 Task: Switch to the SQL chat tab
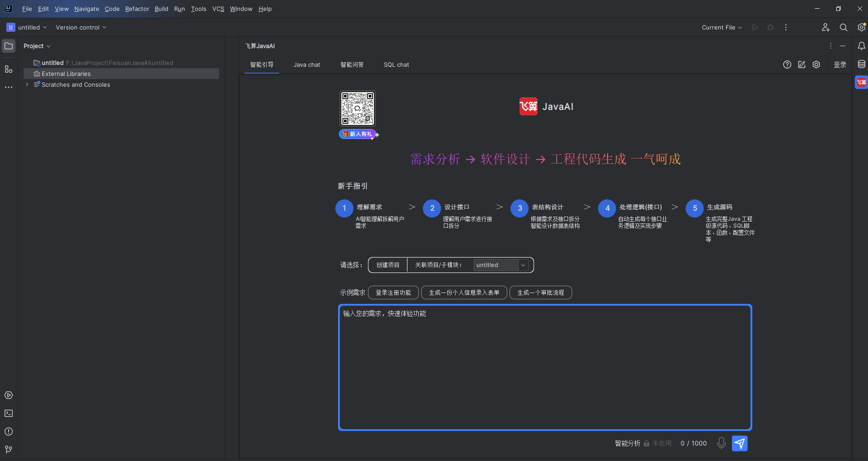tap(397, 64)
